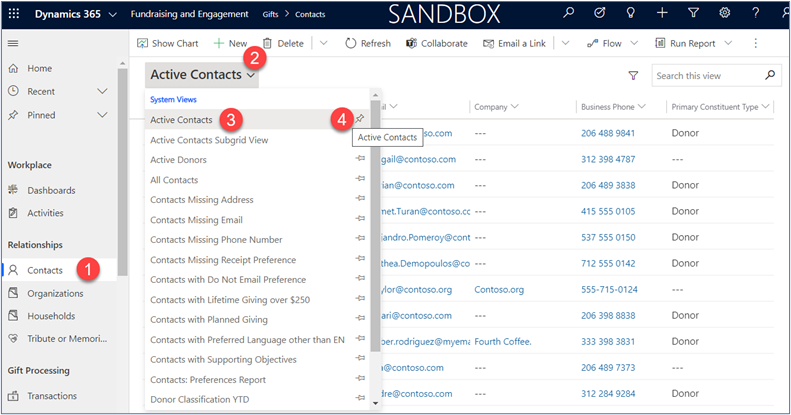The height and width of the screenshot is (415, 791).
Task: Click the Search this view field
Action: [705, 76]
